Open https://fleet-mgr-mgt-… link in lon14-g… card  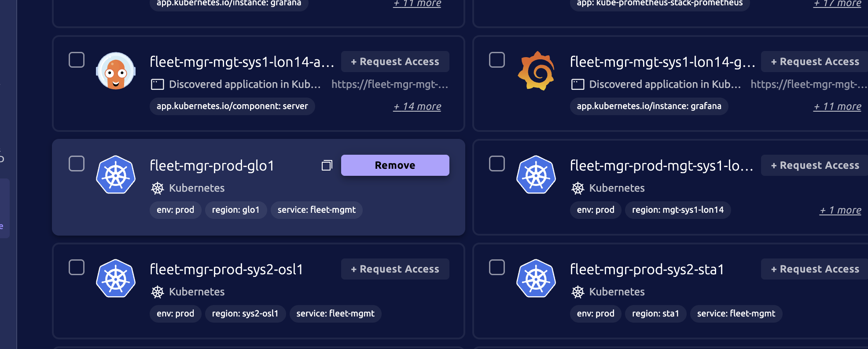pyautogui.click(x=809, y=84)
